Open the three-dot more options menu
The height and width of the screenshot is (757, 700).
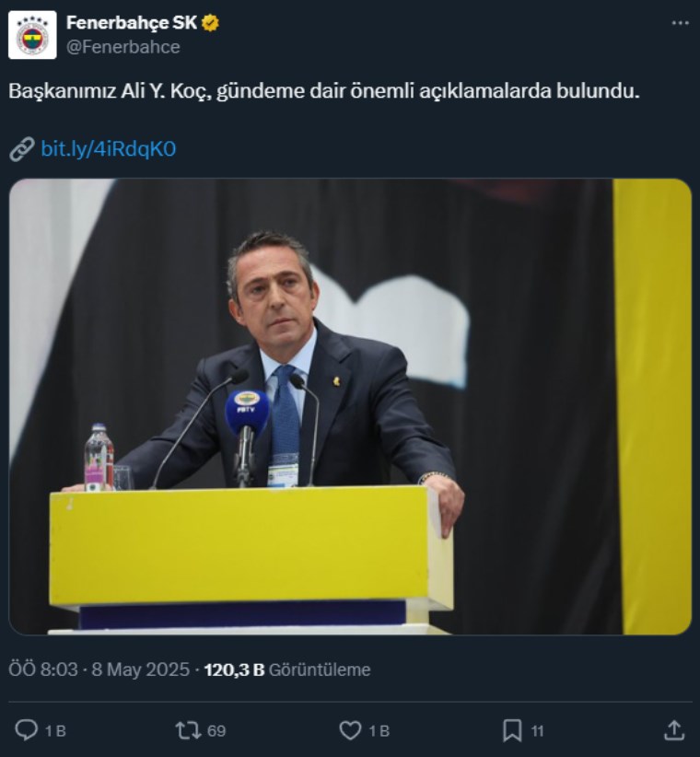[x=681, y=23]
